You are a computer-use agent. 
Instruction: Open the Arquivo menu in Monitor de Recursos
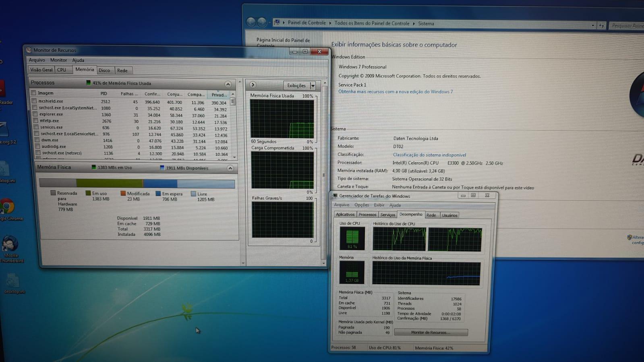pos(37,60)
